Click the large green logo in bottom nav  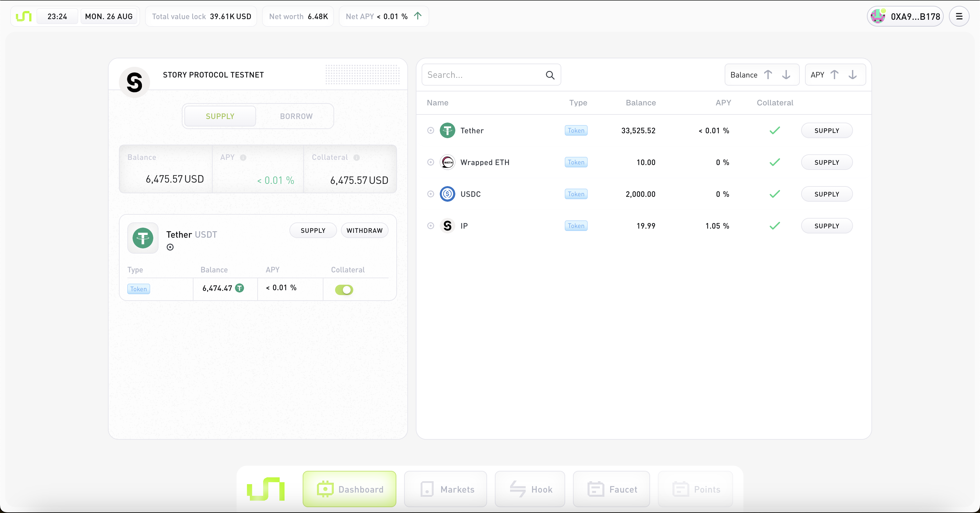(266, 489)
